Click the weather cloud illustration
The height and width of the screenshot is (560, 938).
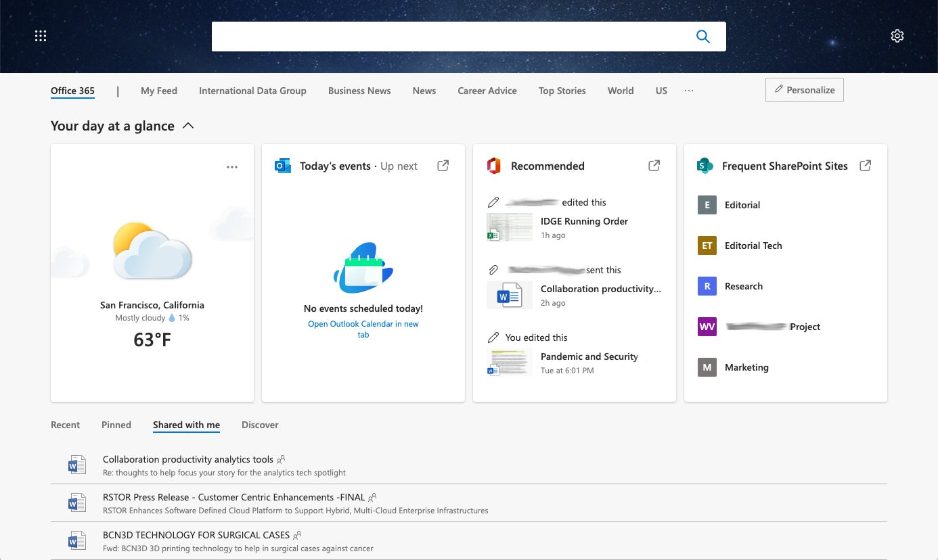coord(153,250)
